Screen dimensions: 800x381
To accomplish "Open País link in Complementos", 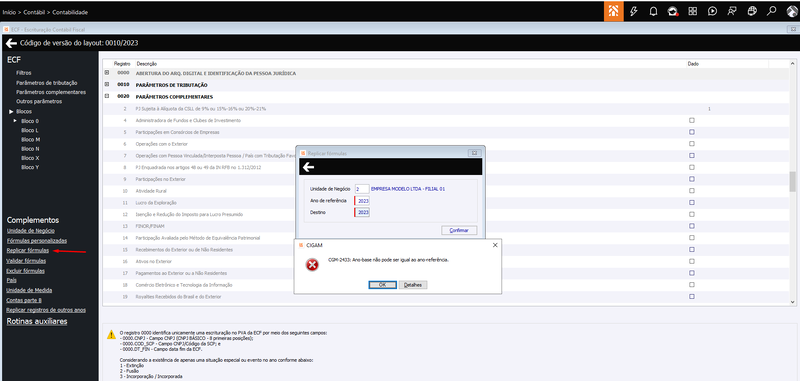I will pos(11,280).
